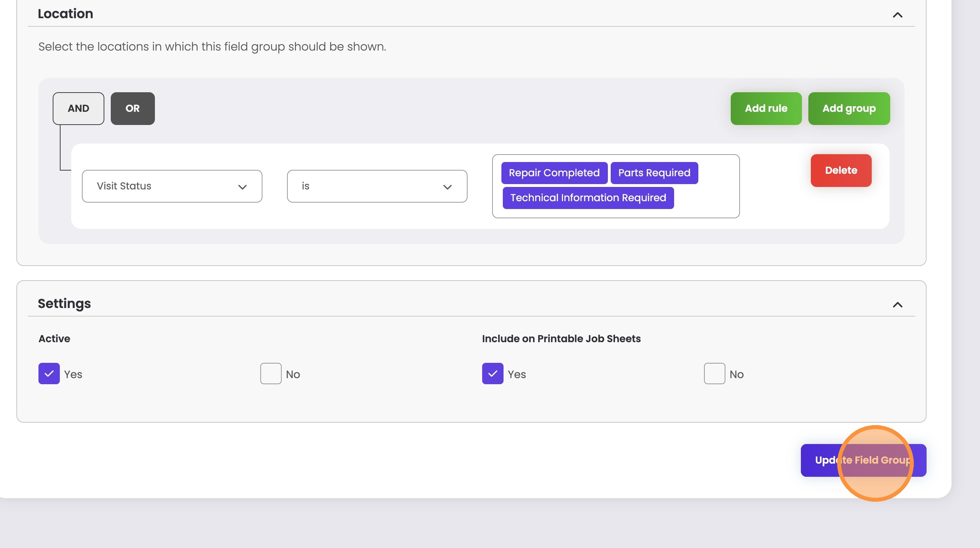
Task: Click empty area of status multi-select box
Action: (708, 200)
